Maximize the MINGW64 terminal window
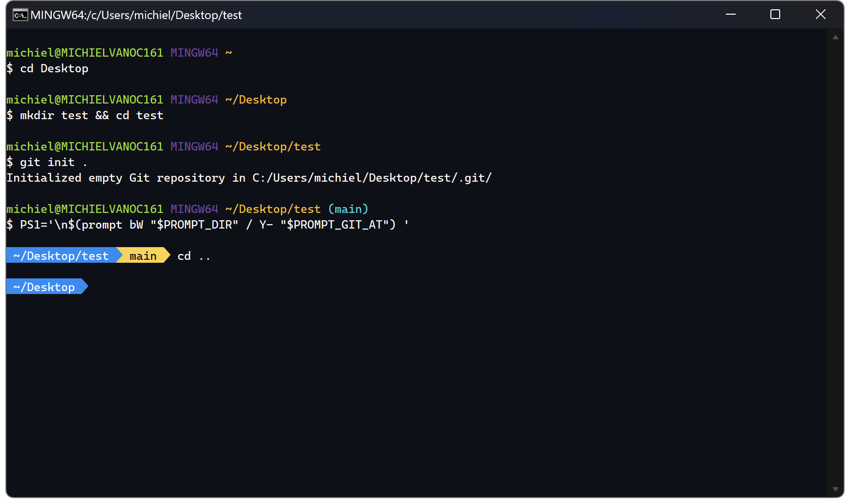The image size is (850, 504). coord(775,15)
